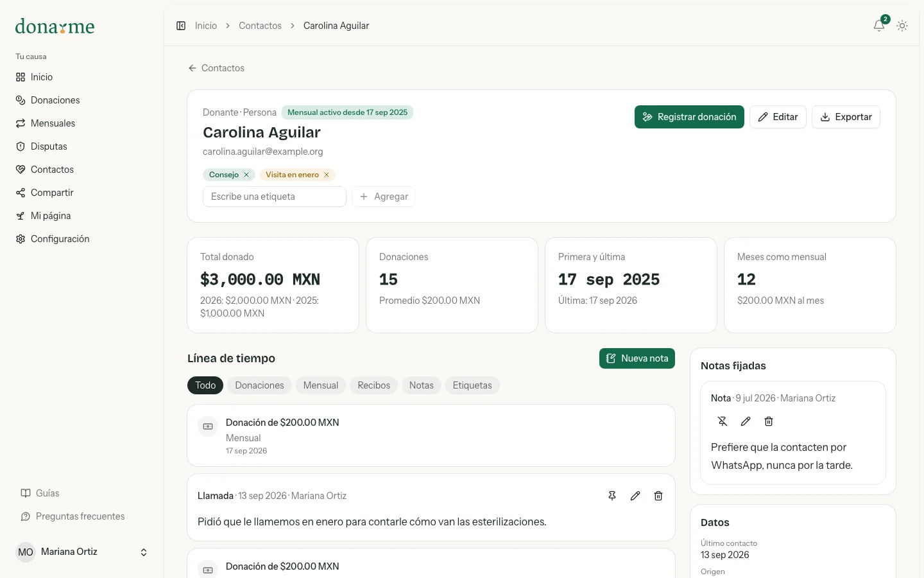The width and height of the screenshot is (924, 578).
Task: Edit the Llamada timeline note
Action: (635, 496)
